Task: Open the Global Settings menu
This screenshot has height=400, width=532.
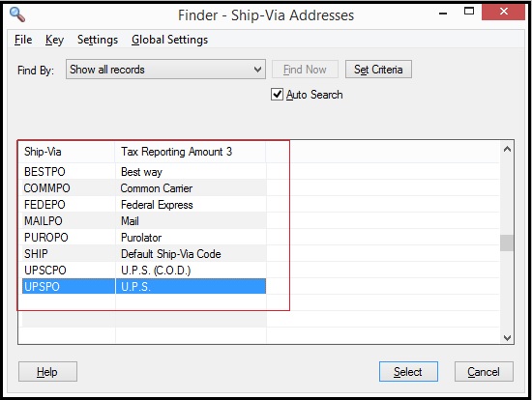Action: click(169, 40)
